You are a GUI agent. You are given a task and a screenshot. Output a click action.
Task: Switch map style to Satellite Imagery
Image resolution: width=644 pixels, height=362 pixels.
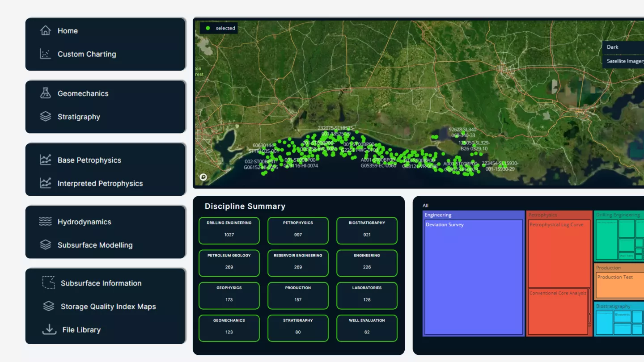(x=624, y=61)
